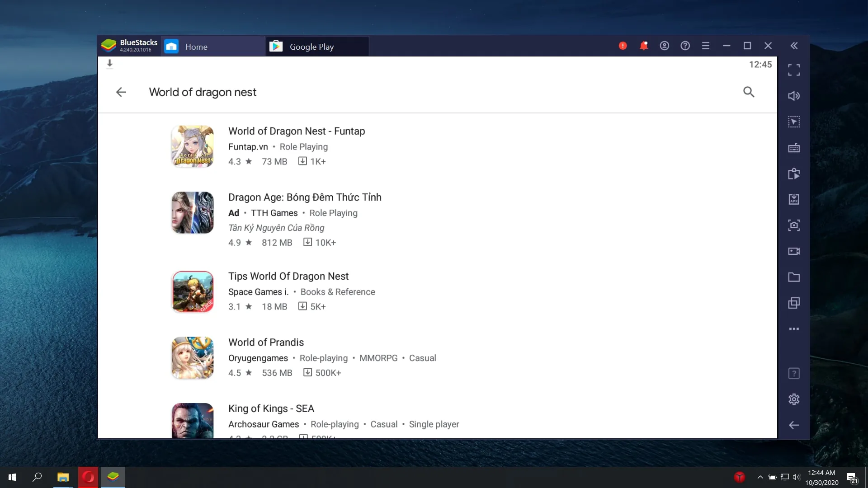Open Opera browser from the taskbar
868x488 pixels.
tap(88, 477)
